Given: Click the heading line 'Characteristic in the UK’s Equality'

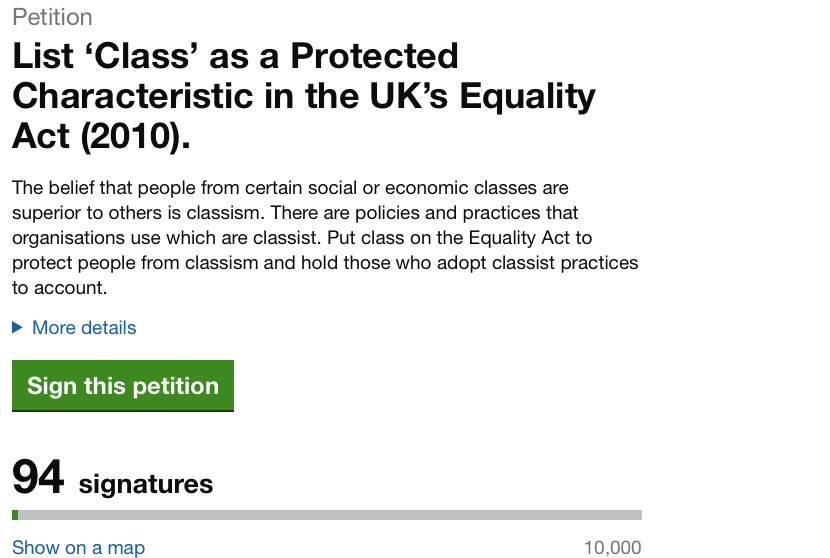Looking at the screenshot, I should click(304, 96).
